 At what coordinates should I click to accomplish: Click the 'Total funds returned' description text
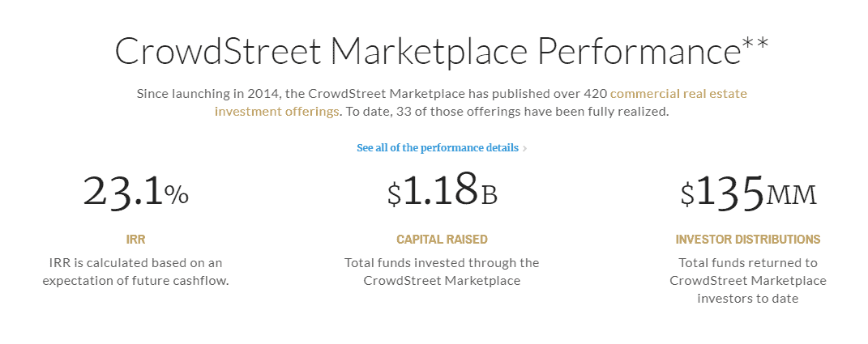(748, 280)
